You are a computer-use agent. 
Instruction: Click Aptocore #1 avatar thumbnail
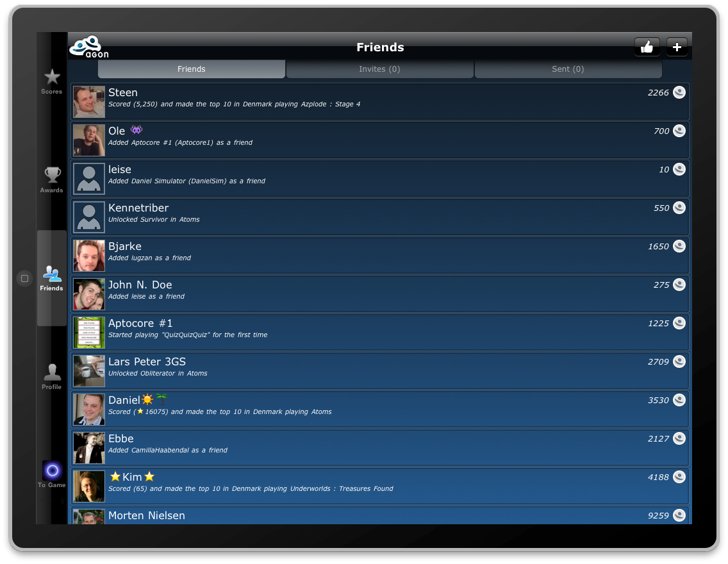pyautogui.click(x=89, y=333)
